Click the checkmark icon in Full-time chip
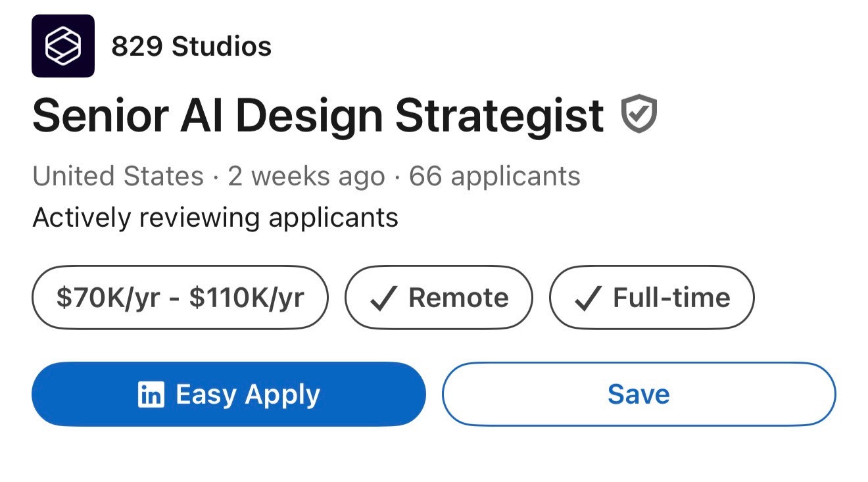Image resolution: width=868 pixels, height=482 pixels. 587,299
